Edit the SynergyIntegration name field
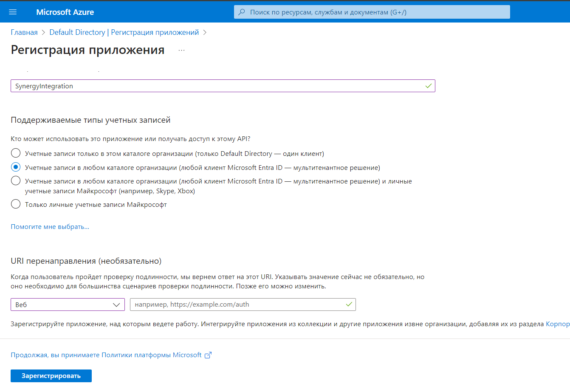570x392 pixels. coord(223,86)
